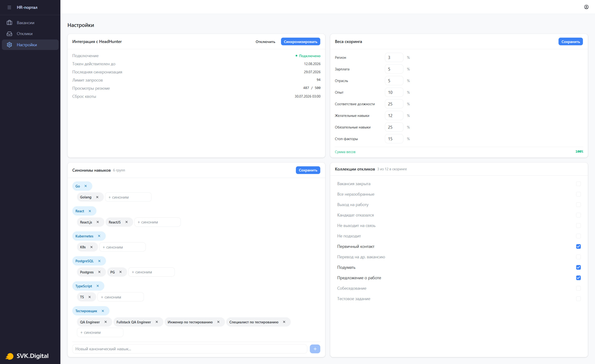595x364 pixels.
Task: Open Настройки in the sidebar
Action: tap(30, 45)
